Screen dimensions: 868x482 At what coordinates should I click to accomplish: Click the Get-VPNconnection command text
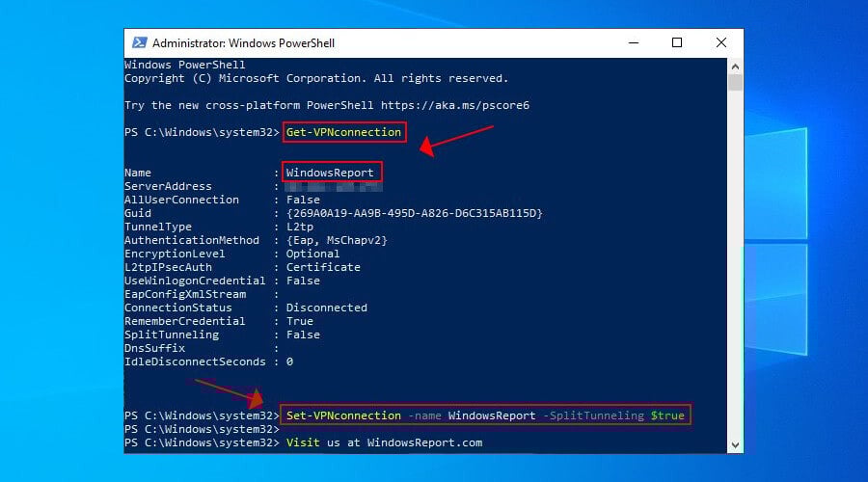(x=343, y=132)
